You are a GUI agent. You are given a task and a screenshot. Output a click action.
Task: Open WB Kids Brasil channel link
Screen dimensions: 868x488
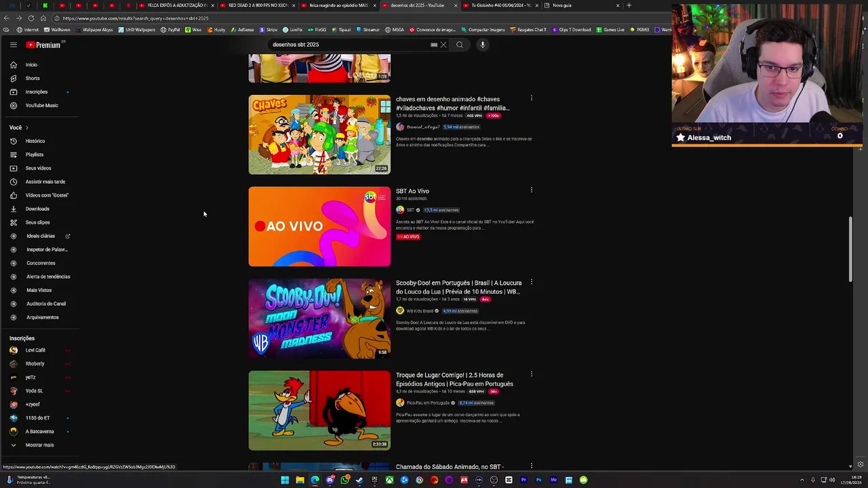[x=419, y=311]
